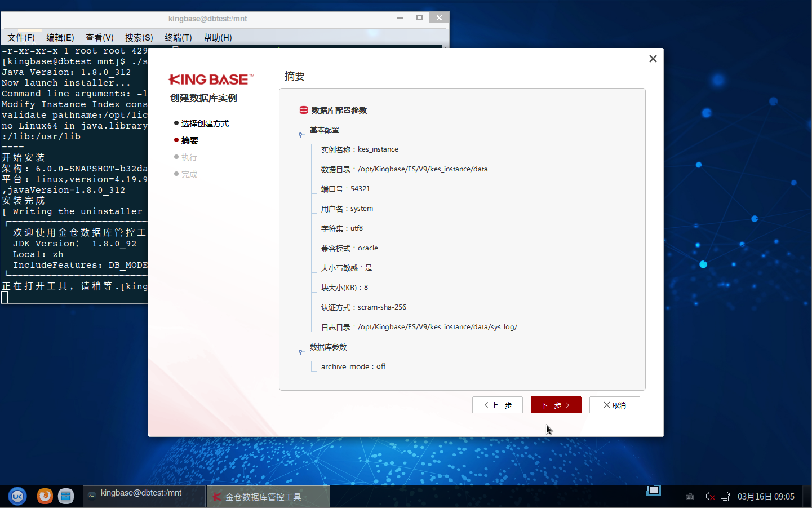
Task: Click the archive_mode: off row
Action: point(353,366)
